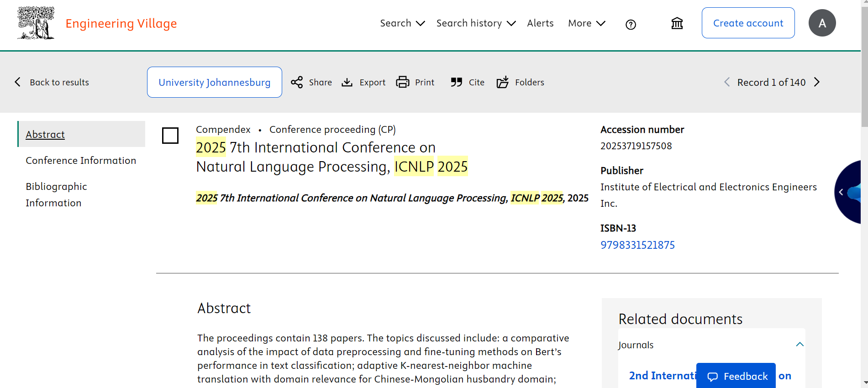Print the record using printer icon
This screenshot has width=868, height=388.
click(402, 82)
